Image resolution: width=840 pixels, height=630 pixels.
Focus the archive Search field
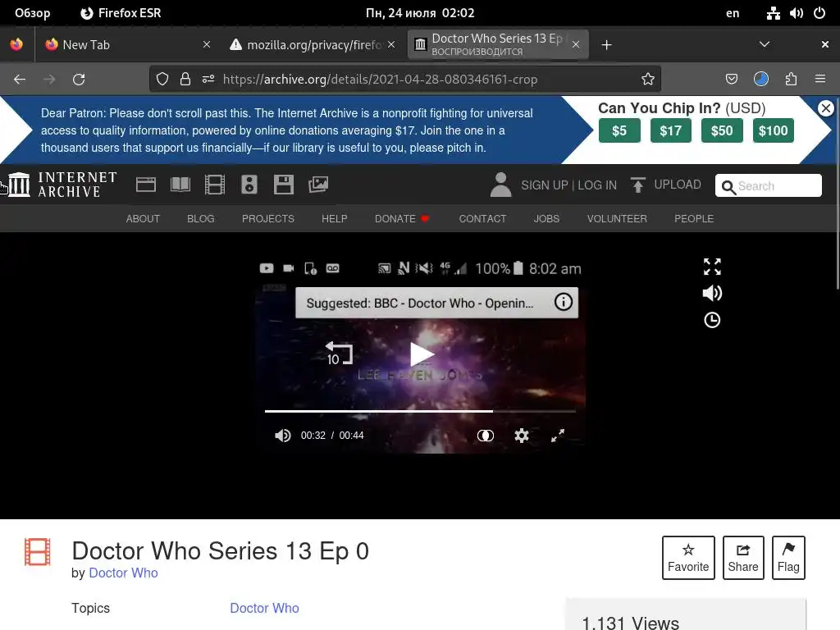click(x=768, y=185)
